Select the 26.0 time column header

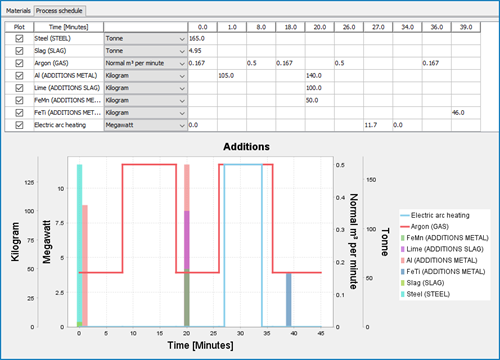tap(349, 27)
